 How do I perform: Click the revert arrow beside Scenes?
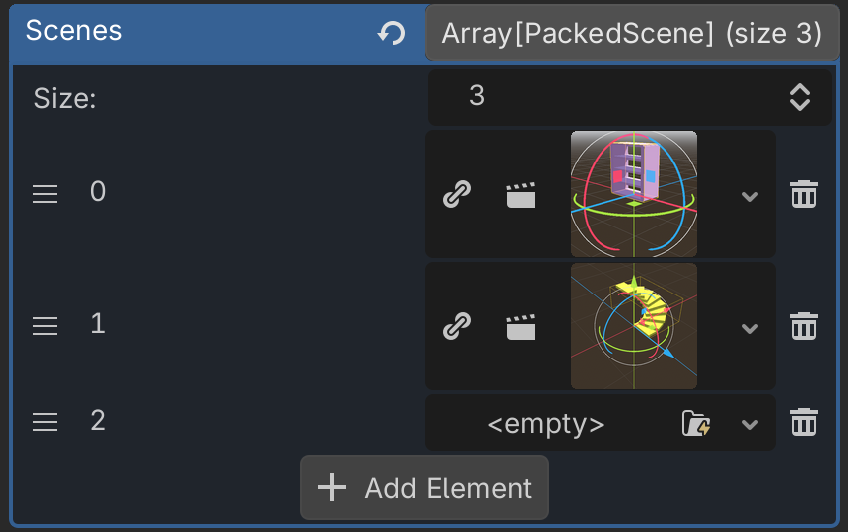[x=391, y=33]
